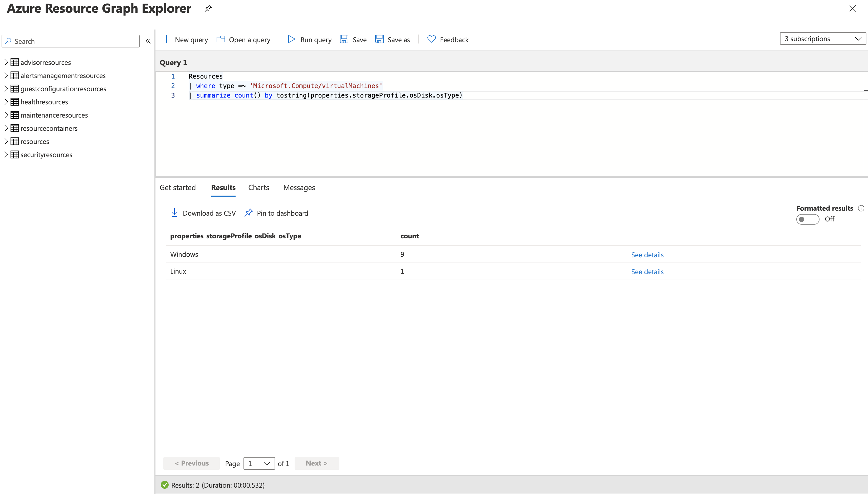Image resolution: width=868 pixels, height=494 pixels.
Task: Click the Feedback button label
Action: tap(454, 40)
